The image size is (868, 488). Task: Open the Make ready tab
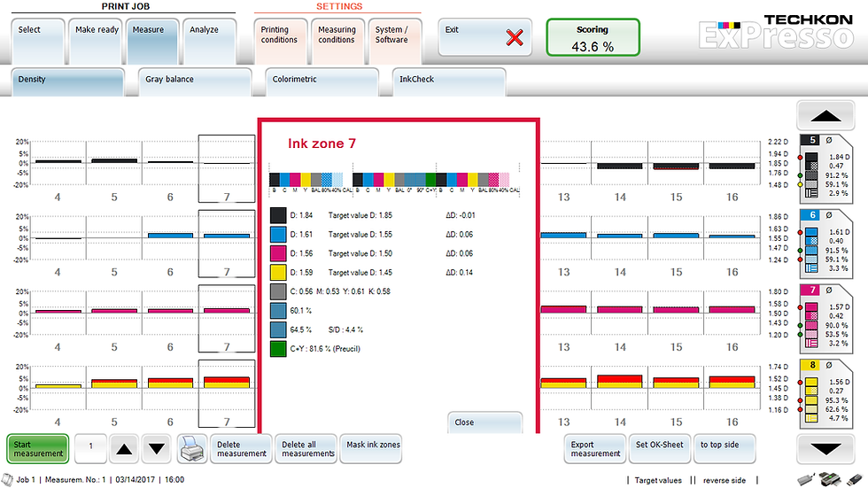96,42
